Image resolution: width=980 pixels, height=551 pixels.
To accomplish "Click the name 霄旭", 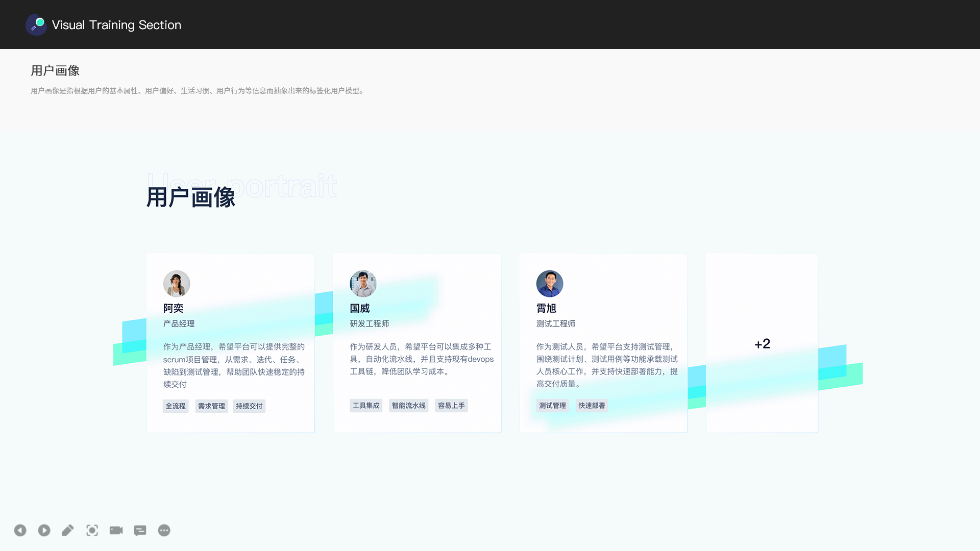I will tap(546, 308).
